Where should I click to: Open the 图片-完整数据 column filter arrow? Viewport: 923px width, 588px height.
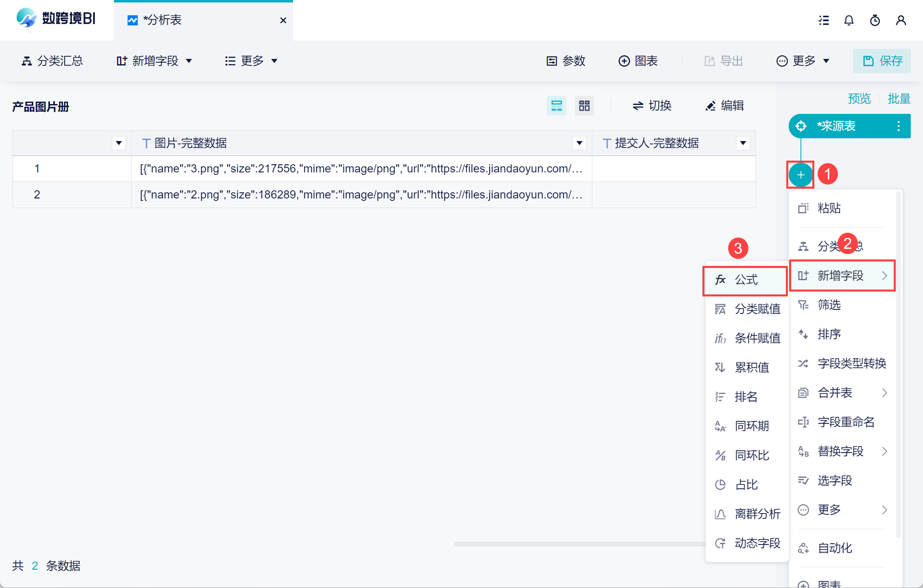click(579, 143)
